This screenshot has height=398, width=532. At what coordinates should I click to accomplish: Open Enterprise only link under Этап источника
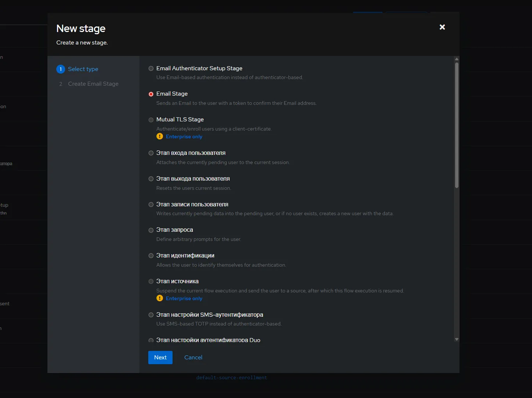(184, 299)
